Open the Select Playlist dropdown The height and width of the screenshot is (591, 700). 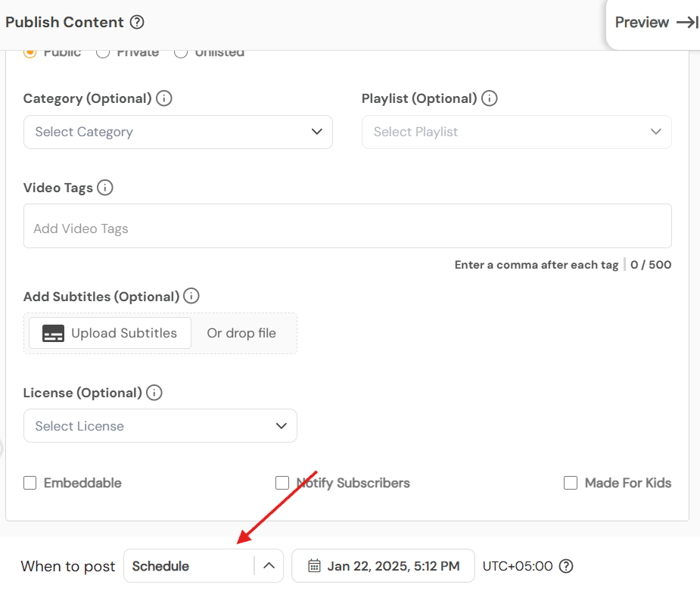coord(517,132)
